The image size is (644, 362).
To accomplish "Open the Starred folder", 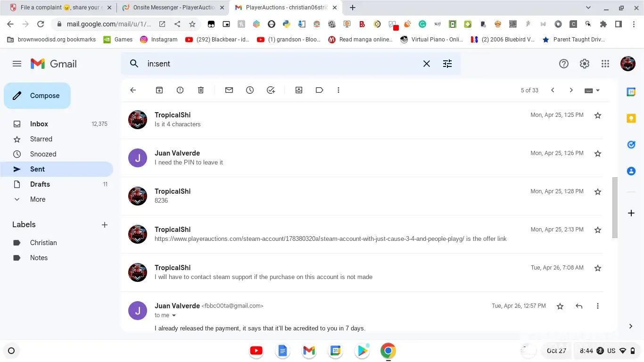I will [x=57, y=139].
